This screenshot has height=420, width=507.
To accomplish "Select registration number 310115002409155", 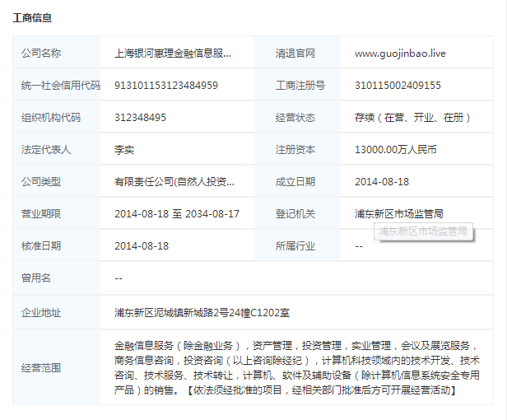I will point(398,86).
